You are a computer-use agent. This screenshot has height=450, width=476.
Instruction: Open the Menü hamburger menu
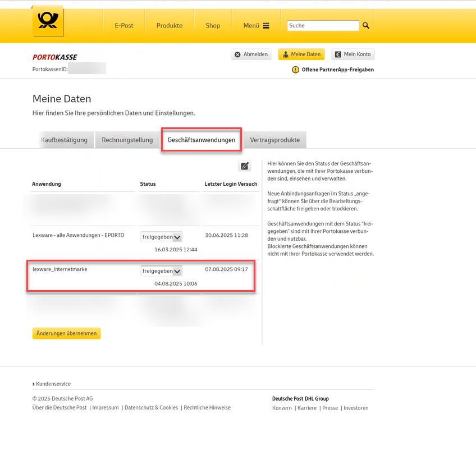point(256,26)
